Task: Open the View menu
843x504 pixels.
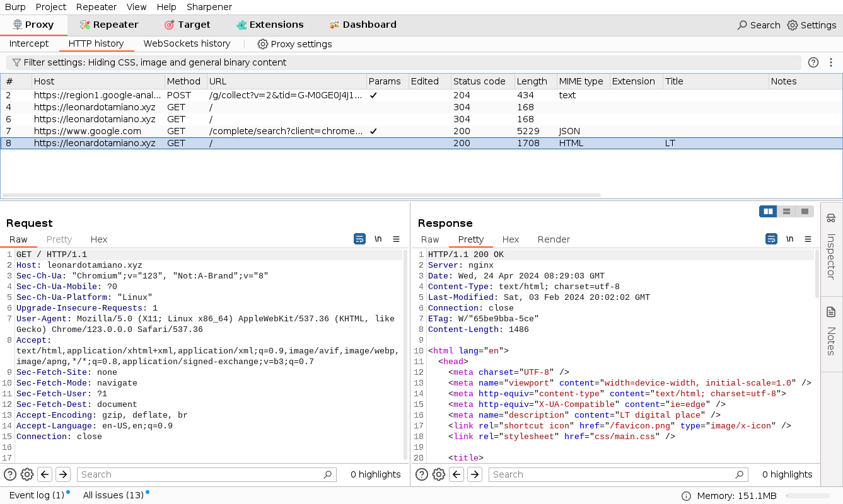Action: pyautogui.click(x=136, y=7)
